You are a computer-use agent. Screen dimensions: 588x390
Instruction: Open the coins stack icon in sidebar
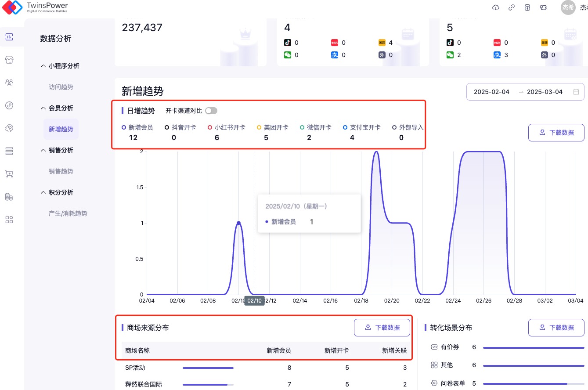tap(9, 197)
